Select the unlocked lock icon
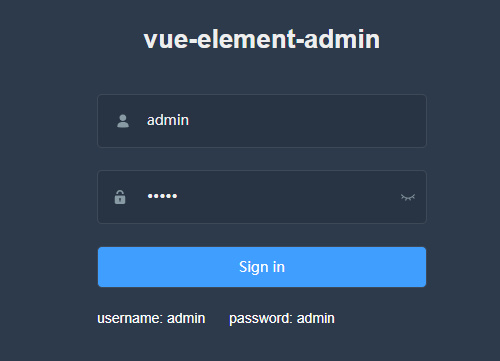The height and width of the screenshot is (361, 500). click(x=120, y=197)
